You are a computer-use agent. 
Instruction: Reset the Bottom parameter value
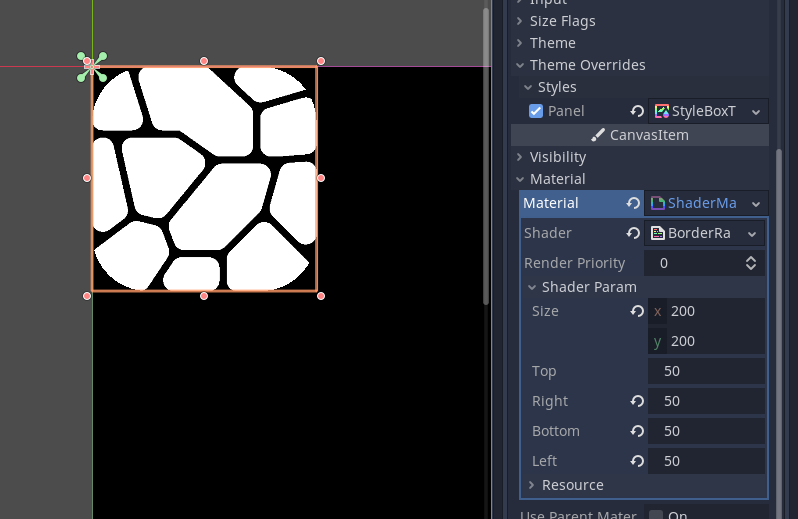pos(636,431)
